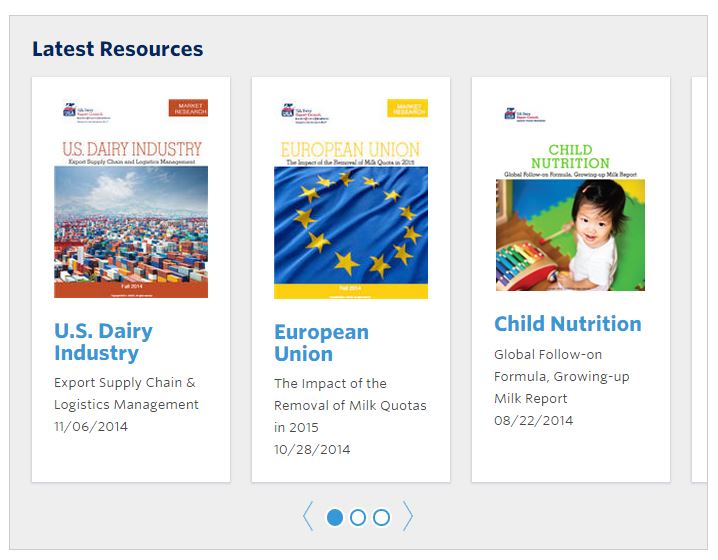718x560 pixels.
Task: Select the first carousel pagination dot
Action: pos(335,517)
